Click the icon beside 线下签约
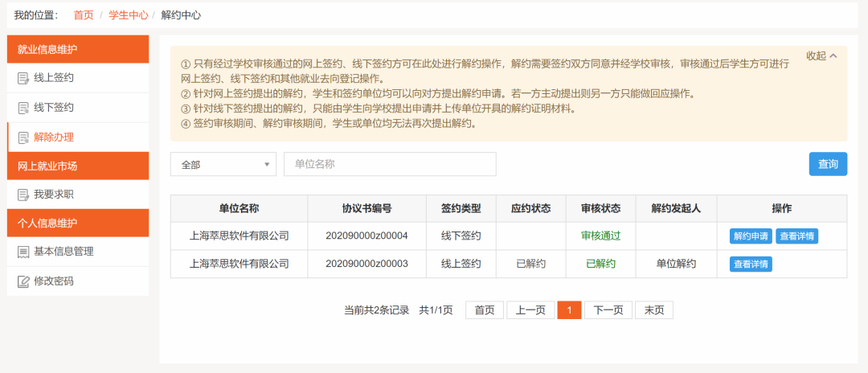Image resolution: width=868 pixels, height=373 pixels. coord(23,108)
